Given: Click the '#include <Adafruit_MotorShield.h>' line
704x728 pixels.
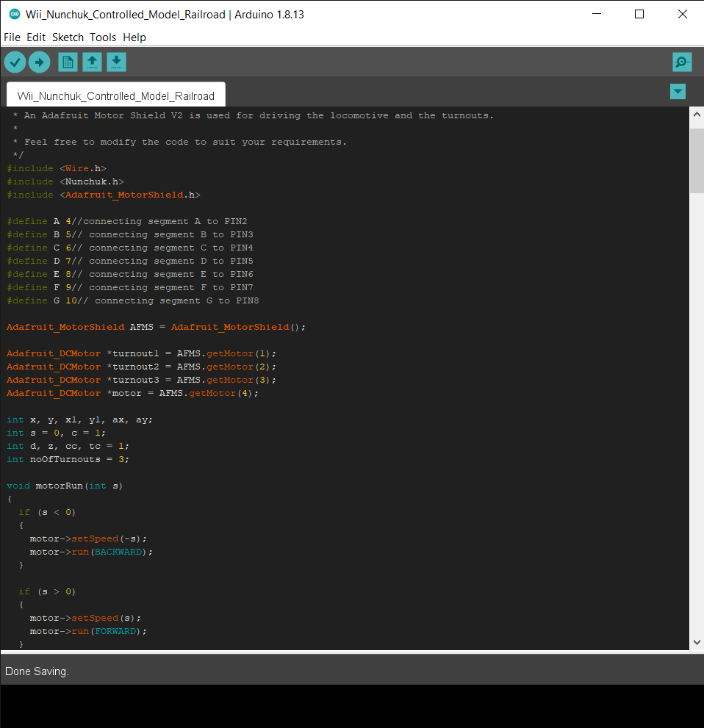Looking at the screenshot, I should [104, 195].
